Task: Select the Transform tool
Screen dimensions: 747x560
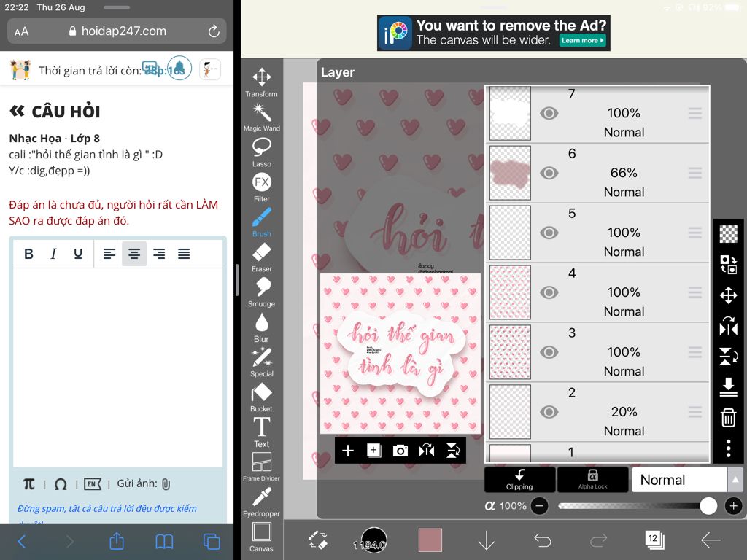Action: [262, 82]
